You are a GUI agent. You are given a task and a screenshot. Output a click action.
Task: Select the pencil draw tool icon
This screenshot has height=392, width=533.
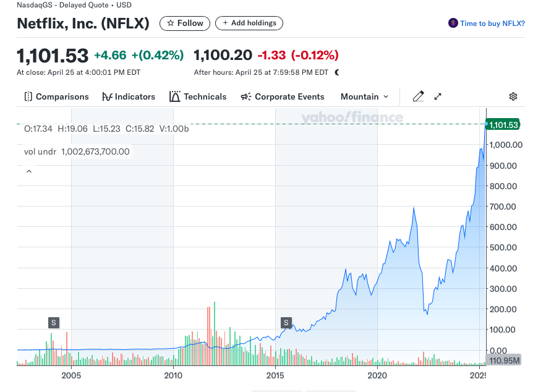[x=418, y=96]
